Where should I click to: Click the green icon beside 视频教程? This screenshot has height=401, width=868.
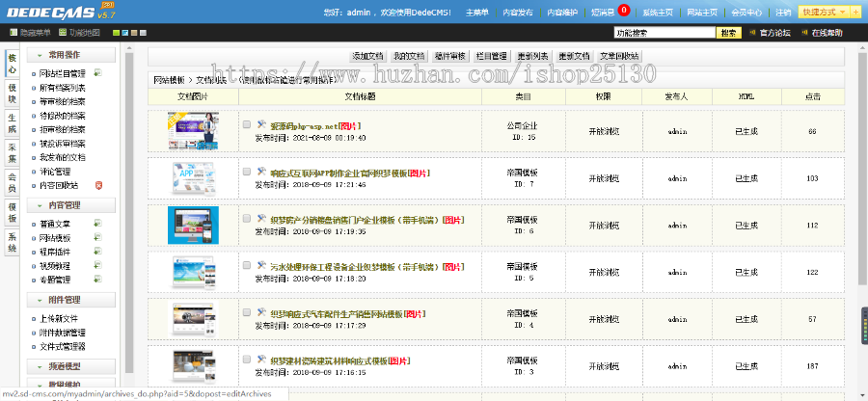pos(98,265)
